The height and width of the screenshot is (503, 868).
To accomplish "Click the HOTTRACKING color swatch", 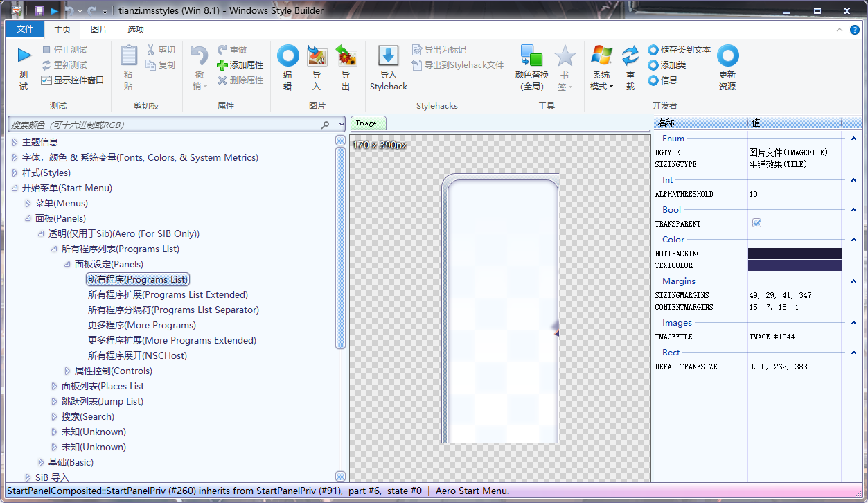I will coord(794,254).
